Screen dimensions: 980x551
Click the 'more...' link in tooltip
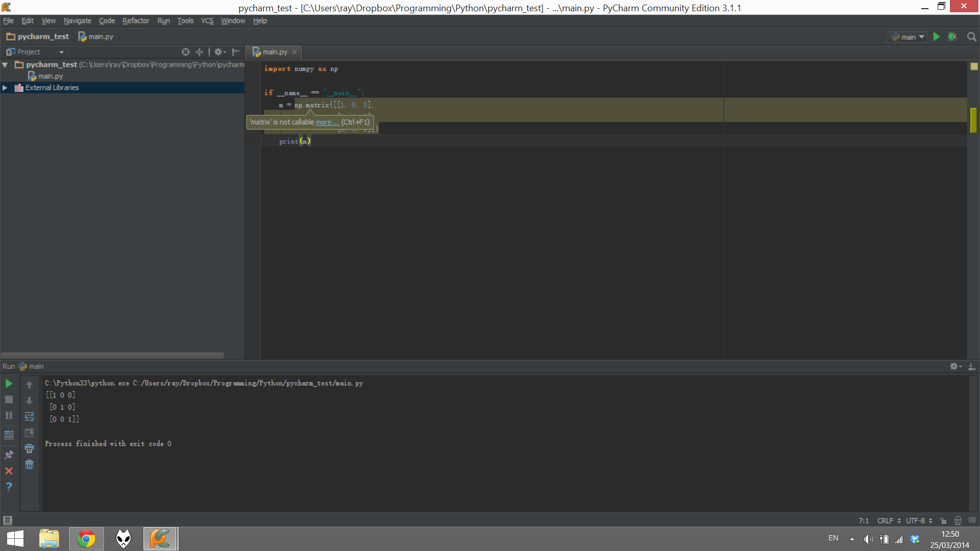pos(327,122)
